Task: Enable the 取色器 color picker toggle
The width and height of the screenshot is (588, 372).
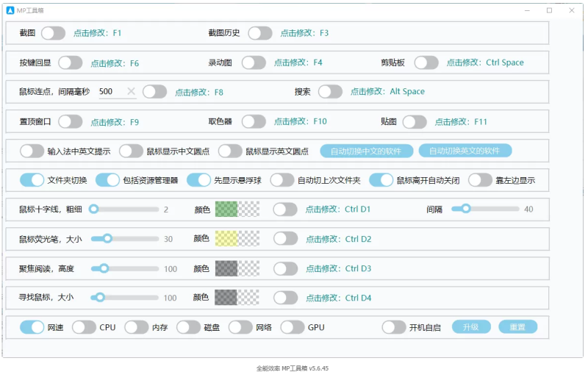Action: click(x=254, y=122)
